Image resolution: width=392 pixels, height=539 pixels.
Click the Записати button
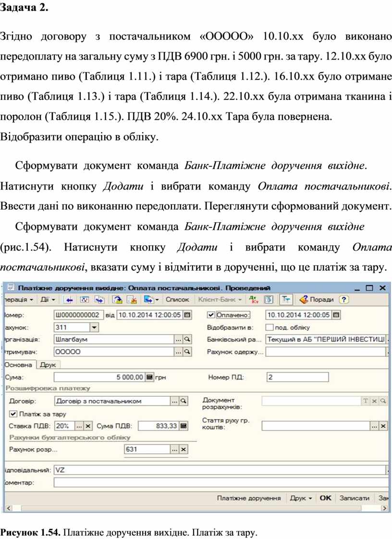354,498
